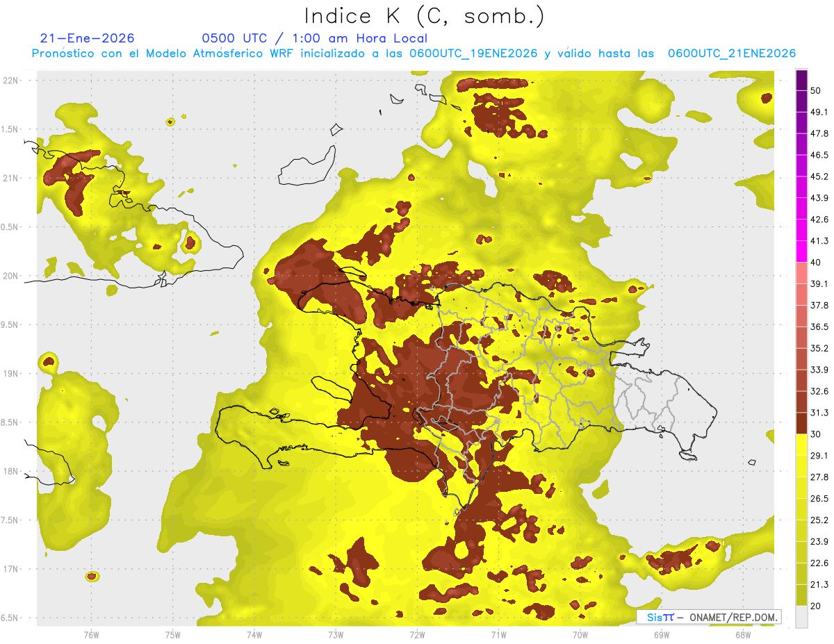This screenshot has height=644, width=834.
Task: Click the magenta colorbar swatch between 40 and 41.3
Action: 801,251
